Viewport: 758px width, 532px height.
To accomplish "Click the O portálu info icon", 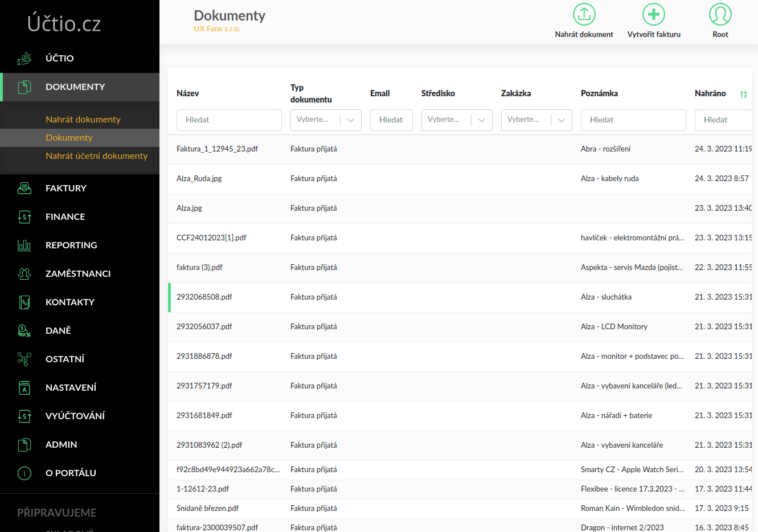I will [x=24, y=473].
